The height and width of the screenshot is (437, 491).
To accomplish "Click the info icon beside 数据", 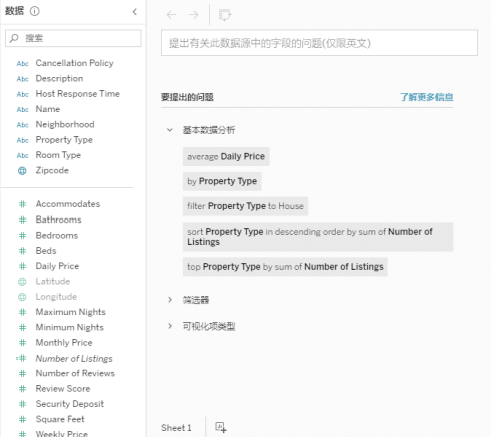I will click(35, 11).
